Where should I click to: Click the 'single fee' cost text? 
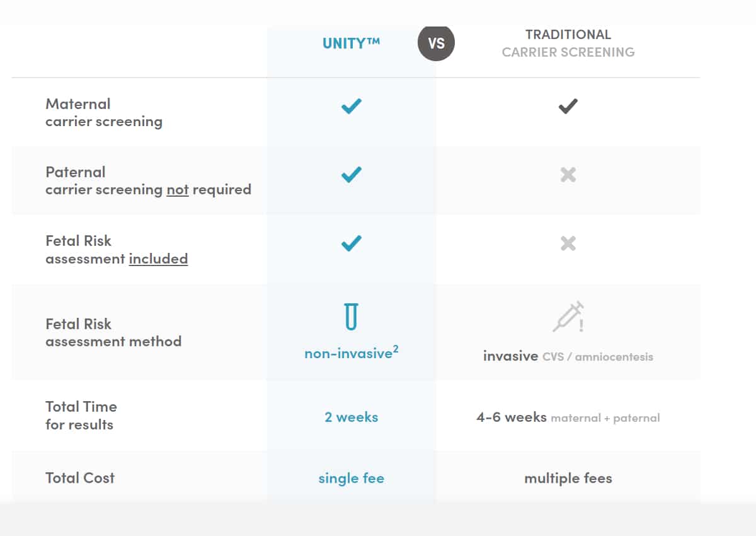click(351, 479)
